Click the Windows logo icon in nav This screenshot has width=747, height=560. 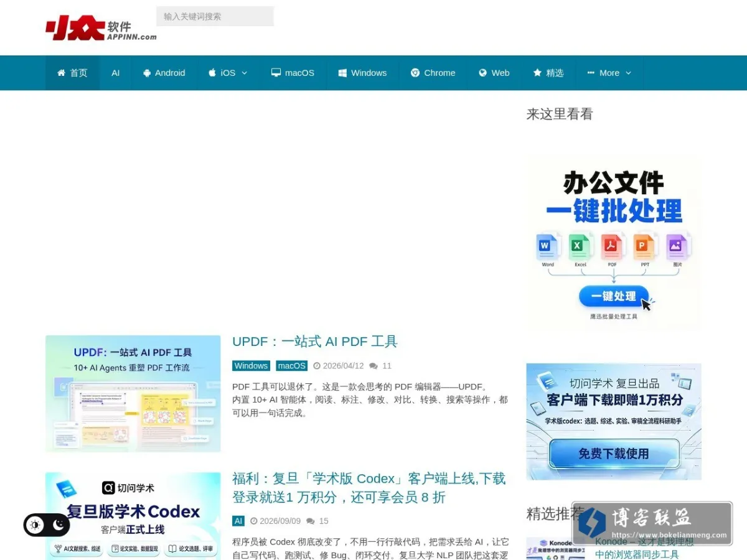pos(342,73)
